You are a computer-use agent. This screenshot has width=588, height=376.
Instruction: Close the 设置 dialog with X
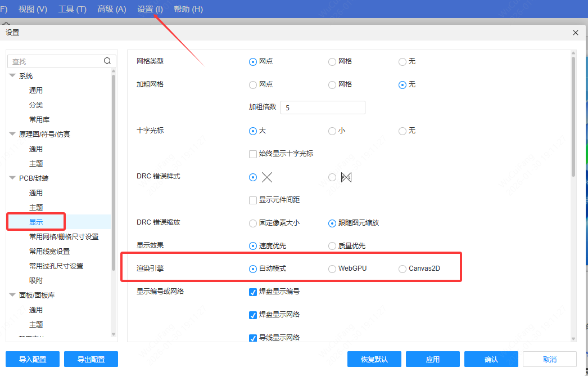pos(576,33)
